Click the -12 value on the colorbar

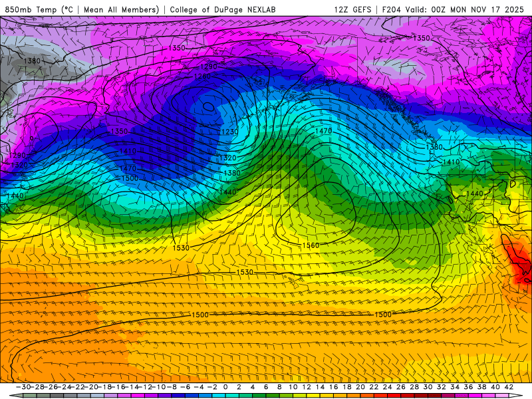pos(145,387)
